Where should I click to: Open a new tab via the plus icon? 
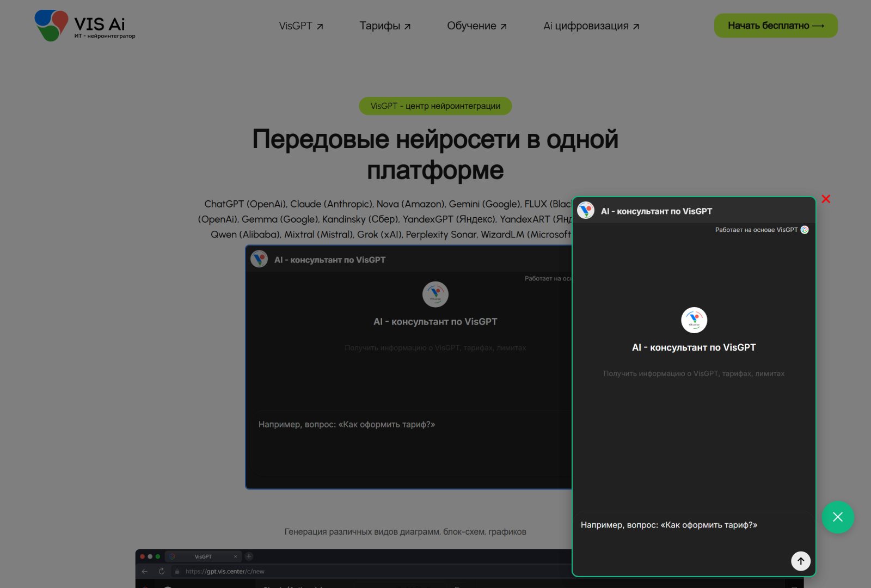pos(249,556)
